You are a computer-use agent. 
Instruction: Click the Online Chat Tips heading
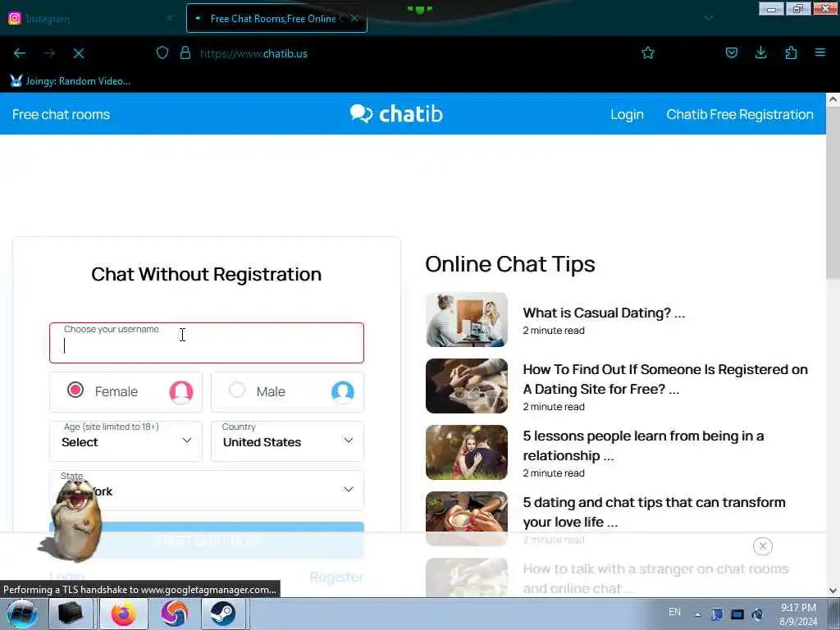point(510,264)
